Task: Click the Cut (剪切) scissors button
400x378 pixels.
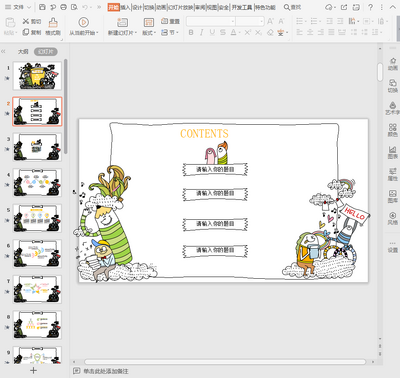Action: tap(32, 21)
